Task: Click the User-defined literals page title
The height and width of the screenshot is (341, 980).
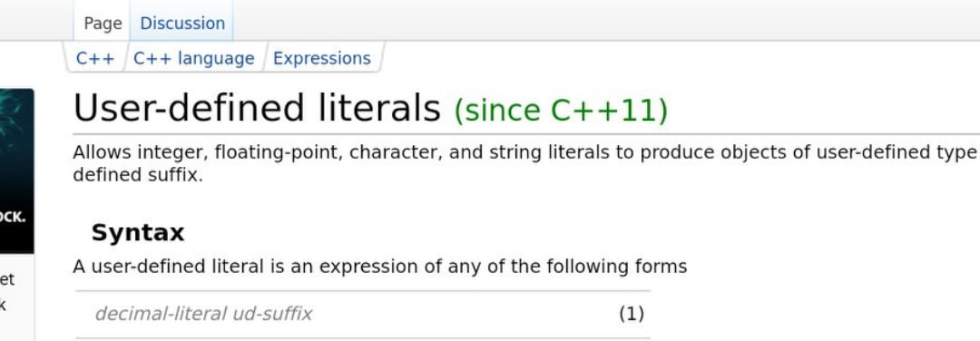Action: click(257, 107)
